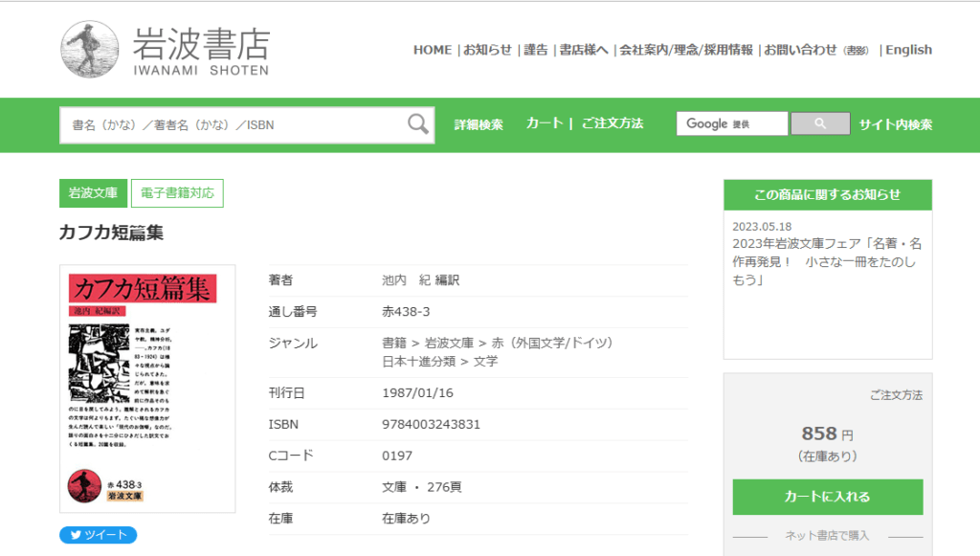980x556 pixels.
Task: View the カート shopping cart
Action: pos(545,123)
